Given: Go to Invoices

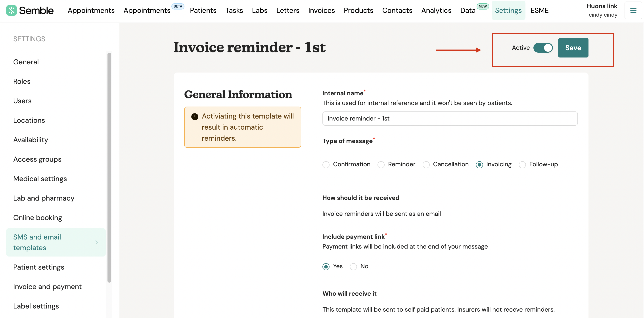Looking at the screenshot, I should (x=321, y=10).
